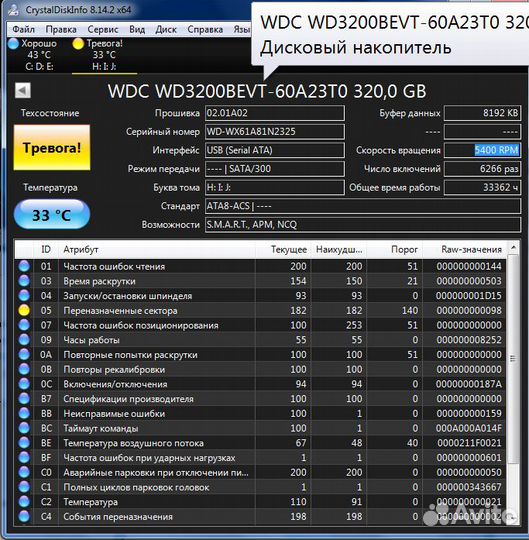
Task: Click status icon of row BF ударных нагрузках
Action: point(24,458)
